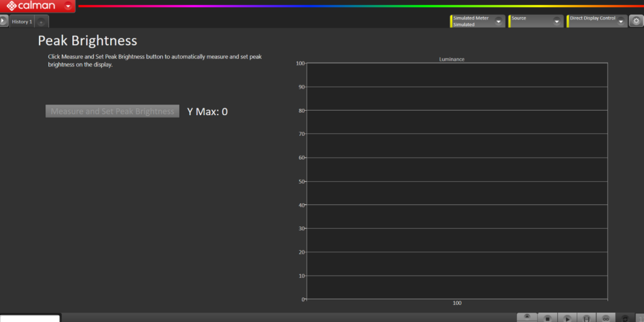Click the stop measurement icon
The width and height of the screenshot is (644, 322).
coord(547,318)
